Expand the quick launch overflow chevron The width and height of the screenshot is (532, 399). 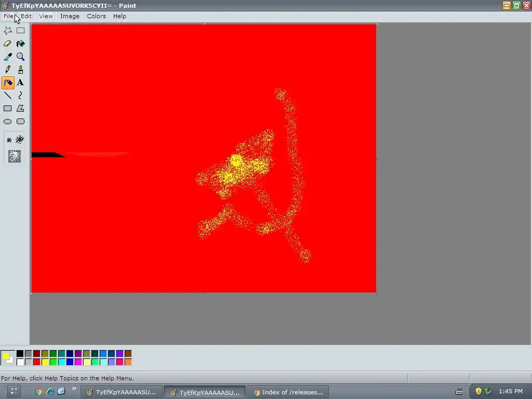pos(74,389)
